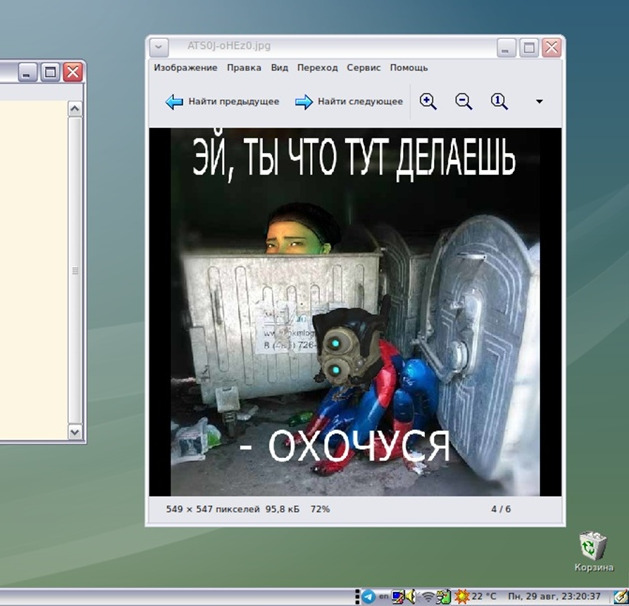This screenshot has height=606, width=629.
Task: Open the Корзина trash icon on desktop
Action: point(593,547)
